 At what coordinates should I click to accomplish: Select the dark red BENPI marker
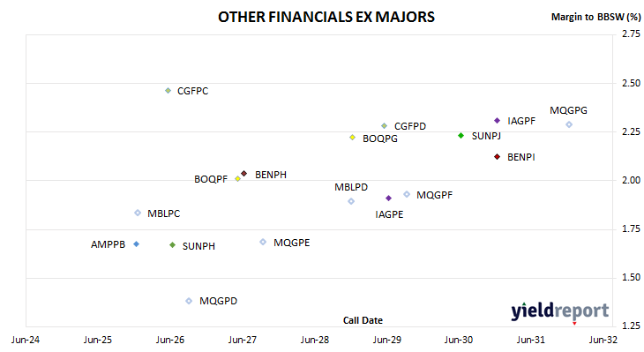[497, 157]
